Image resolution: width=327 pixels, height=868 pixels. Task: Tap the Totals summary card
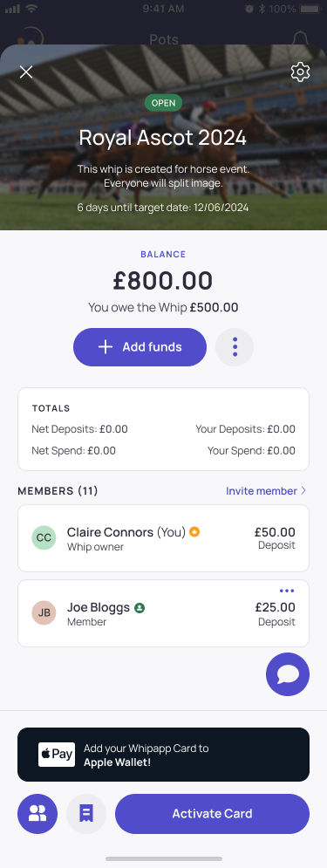(x=163, y=429)
